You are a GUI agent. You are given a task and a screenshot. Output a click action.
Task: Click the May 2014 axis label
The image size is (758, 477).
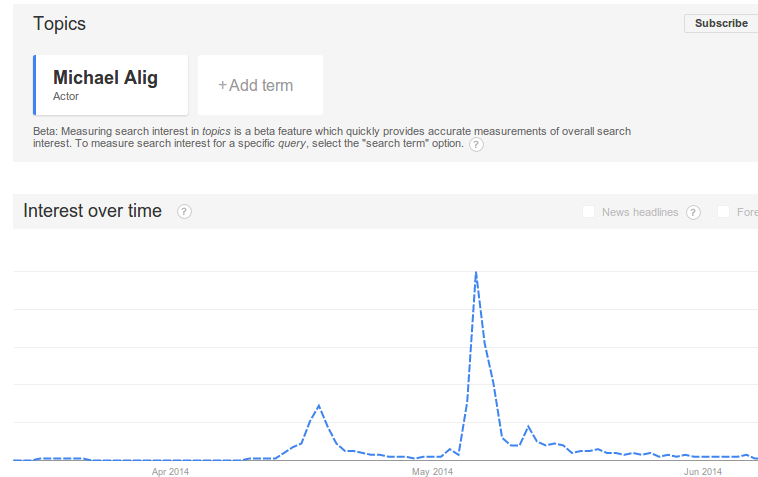point(432,472)
